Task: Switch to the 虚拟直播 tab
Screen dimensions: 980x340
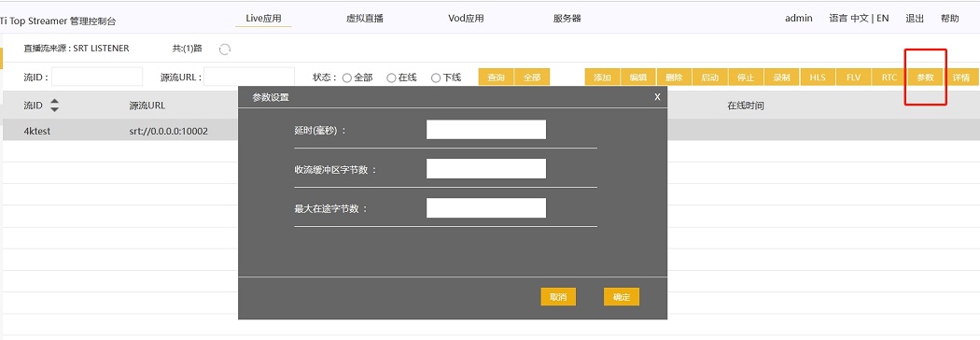Action: [x=364, y=18]
